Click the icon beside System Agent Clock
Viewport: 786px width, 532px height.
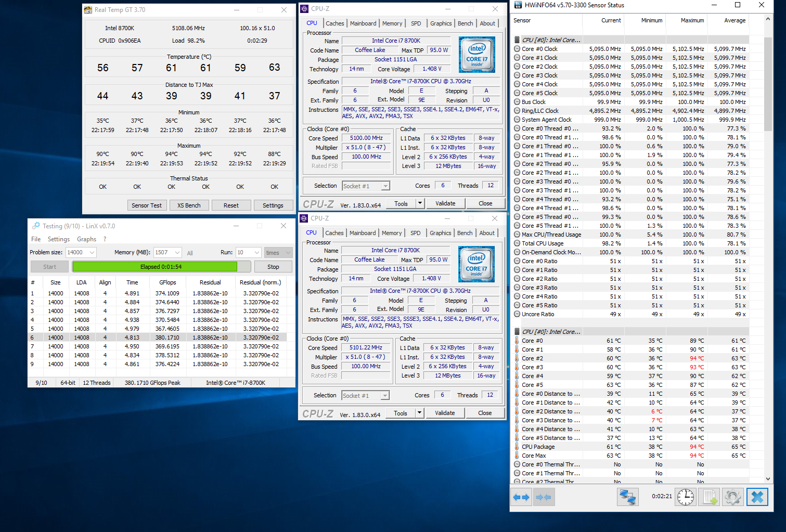(517, 120)
